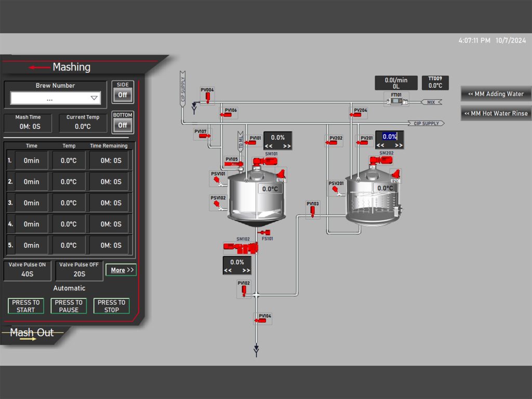
Task: Edit the SM202 0.0% speed field
Action: click(390, 137)
